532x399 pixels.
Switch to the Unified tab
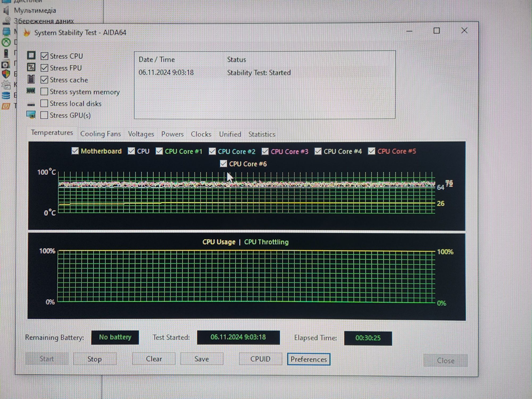(230, 134)
